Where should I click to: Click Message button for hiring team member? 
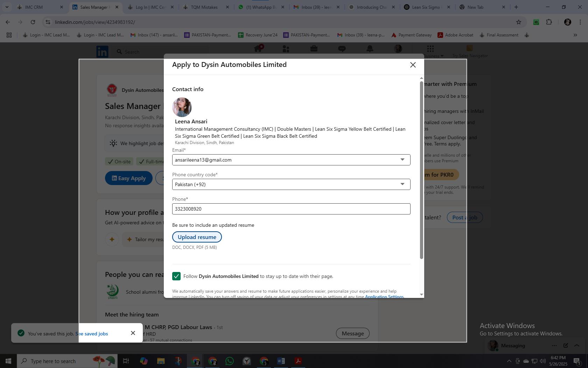(x=352, y=333)
